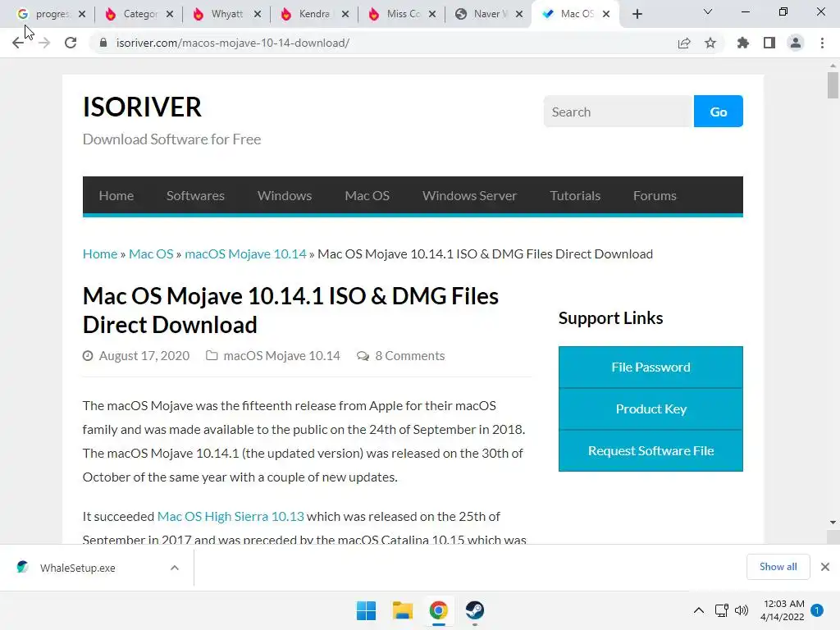The image size is (840, 630).
Task: Open the WhaleSetup.exe download item
Action: coord(78,568)
